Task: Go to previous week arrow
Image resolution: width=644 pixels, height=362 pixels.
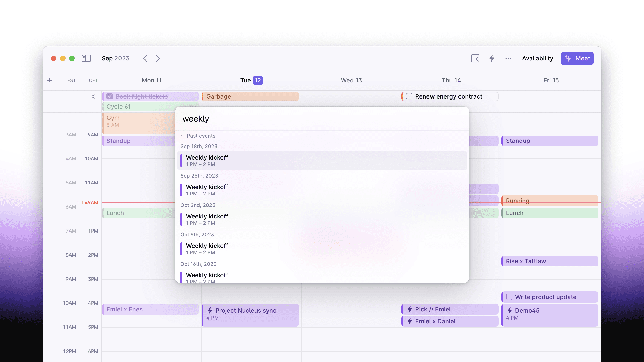Action: [145, 58]
